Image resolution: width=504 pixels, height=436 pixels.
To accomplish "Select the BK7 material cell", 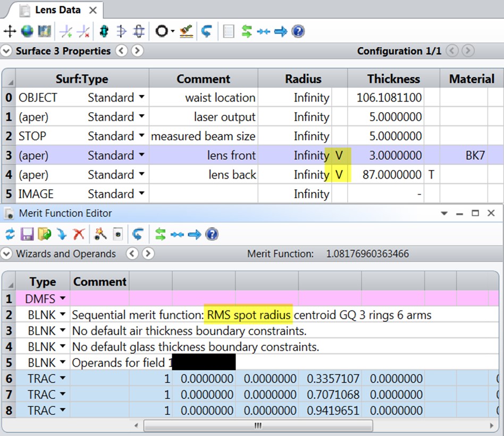I will [x=464, y=155].
